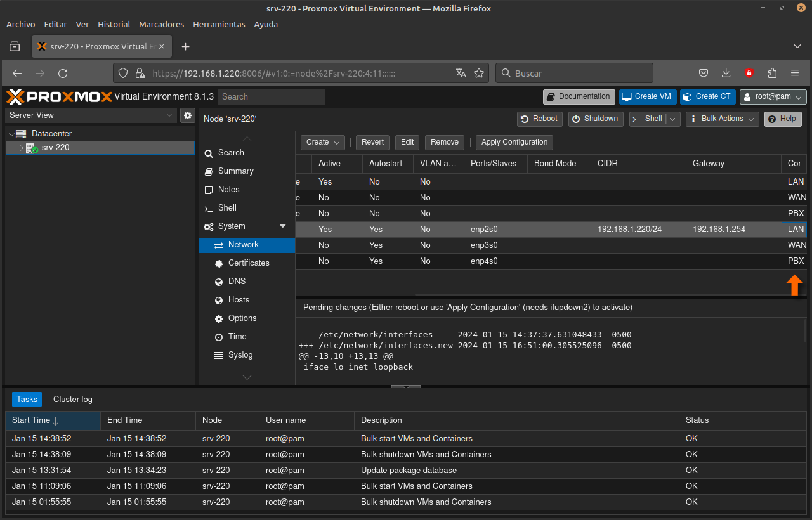The height and width of the screenshot is (520, 812).
Task: Click the Create CT button
Action: [708, 97]
